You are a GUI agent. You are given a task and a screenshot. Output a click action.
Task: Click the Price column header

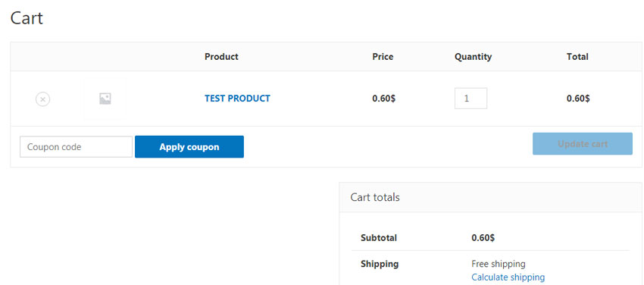coord(383,57)
